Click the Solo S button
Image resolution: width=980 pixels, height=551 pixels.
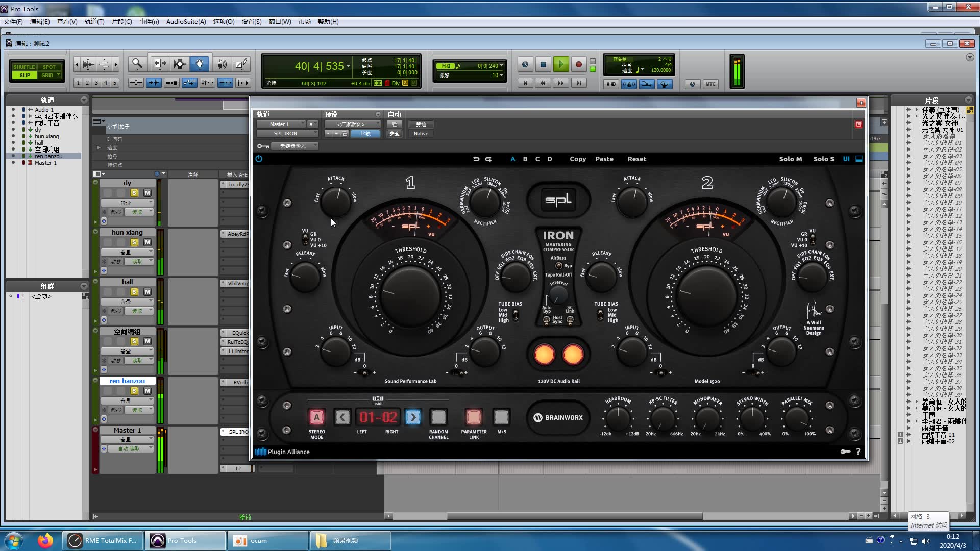click(823, 159)
